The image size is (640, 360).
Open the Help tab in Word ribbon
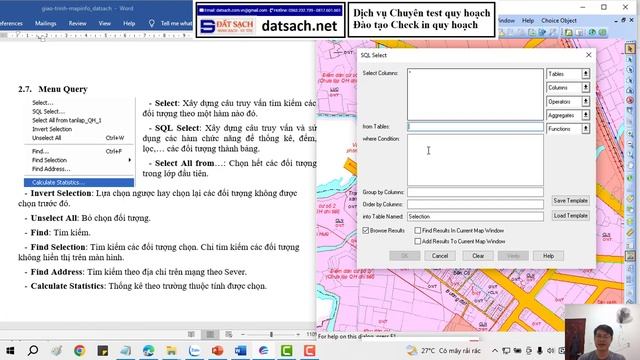pyautogui.click(x=129, y=24)
